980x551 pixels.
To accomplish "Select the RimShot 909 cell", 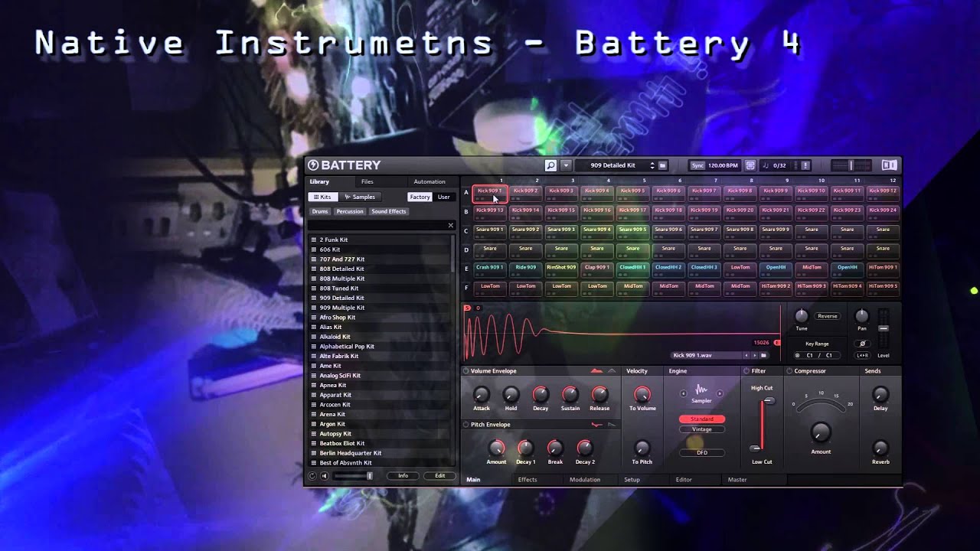I will 561,269.
